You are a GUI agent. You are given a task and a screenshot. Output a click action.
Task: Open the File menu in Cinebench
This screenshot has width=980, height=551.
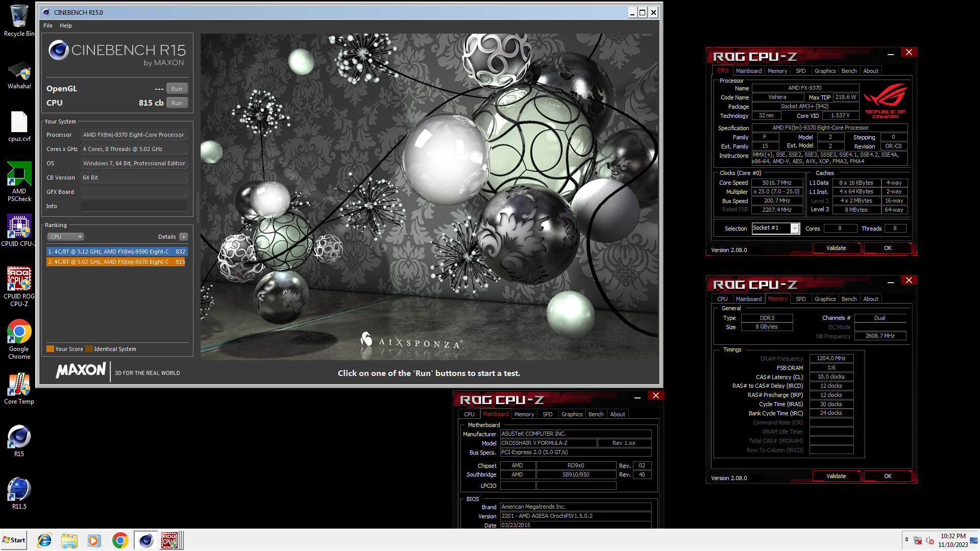[48, 26]
